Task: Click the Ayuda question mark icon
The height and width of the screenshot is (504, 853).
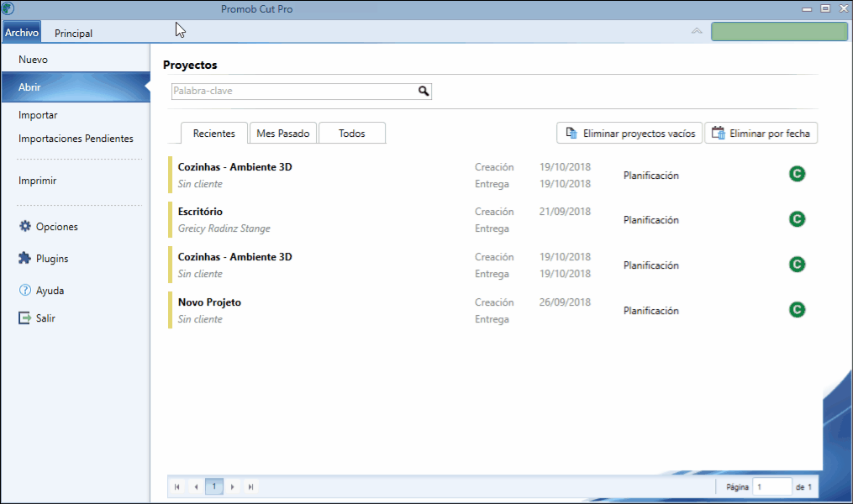Action: click(25, 291)
